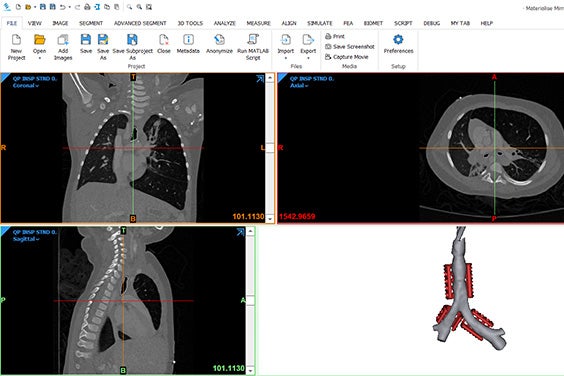Screen dimensions: 564x376
Task: Click the Add Images ribbon button
Action: coord(63,47)
